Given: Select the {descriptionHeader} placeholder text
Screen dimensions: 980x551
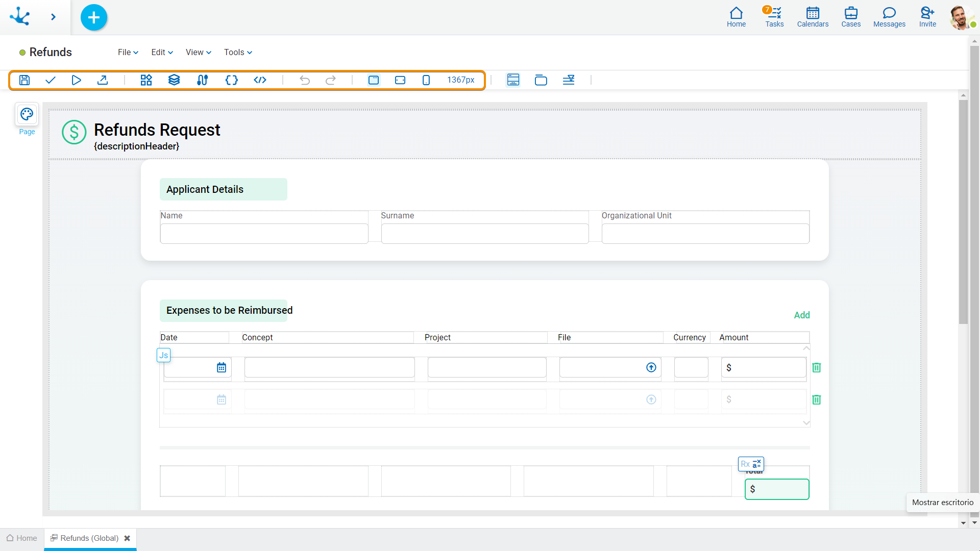Looking at the screenshot, I should [x=137, y=146].
